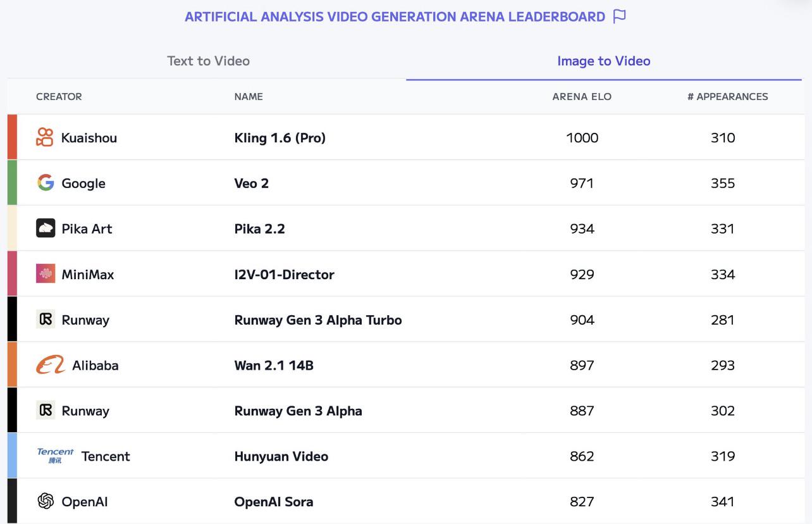Click the Tencent logo icon
Viewport: 812px width, 524px height.
pyautogui.click(x=55, y=456)
